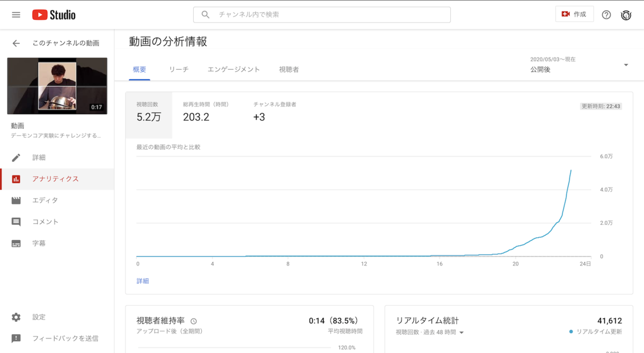Image resolution: width=644 pixels, height=353 pixels.
Task: Click the 更新時刻: 22:43 label
Action: (x=601, y=106)
